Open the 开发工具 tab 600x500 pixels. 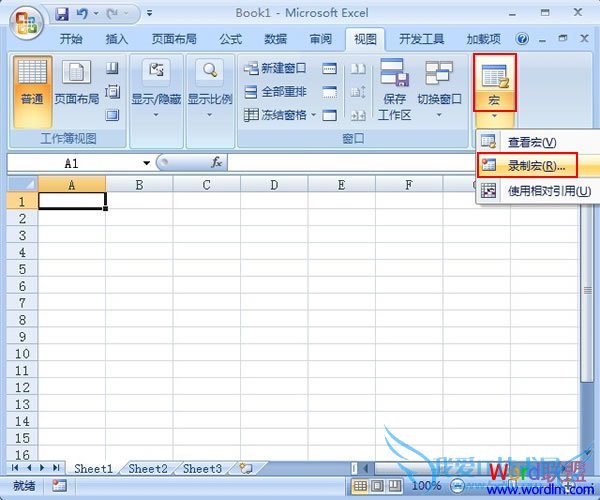(421, 39)
